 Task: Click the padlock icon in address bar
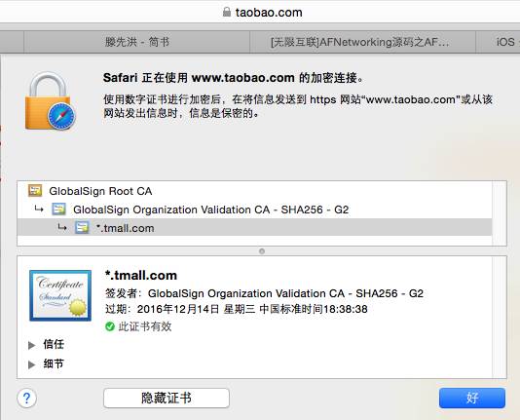(227, 12)
